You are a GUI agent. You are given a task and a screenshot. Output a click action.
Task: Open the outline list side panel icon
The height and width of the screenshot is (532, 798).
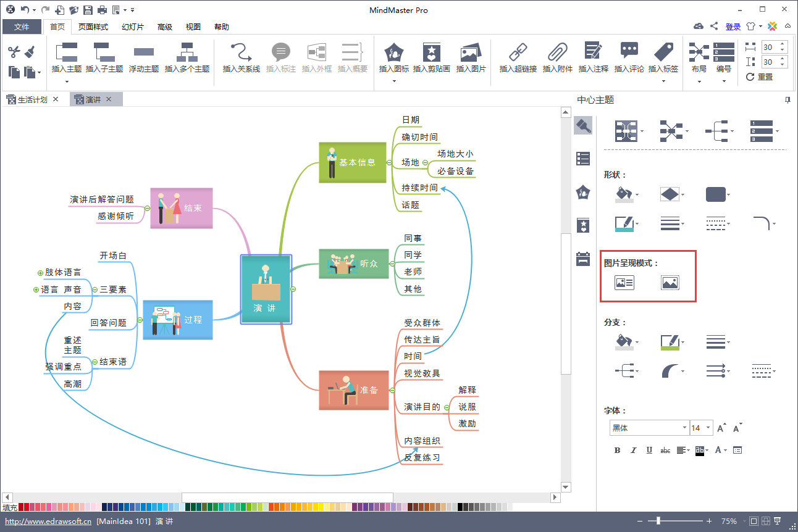(x=583, y=159)
